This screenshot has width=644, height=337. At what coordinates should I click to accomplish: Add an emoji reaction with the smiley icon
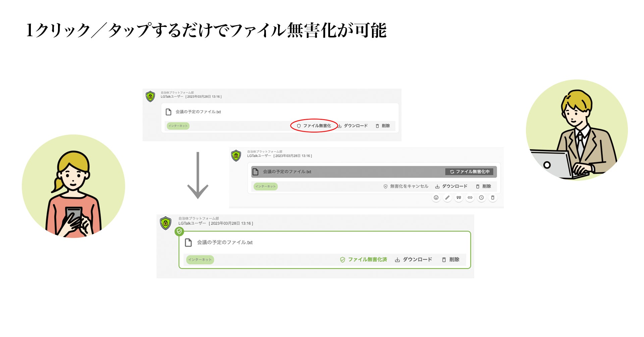[436, 198]
